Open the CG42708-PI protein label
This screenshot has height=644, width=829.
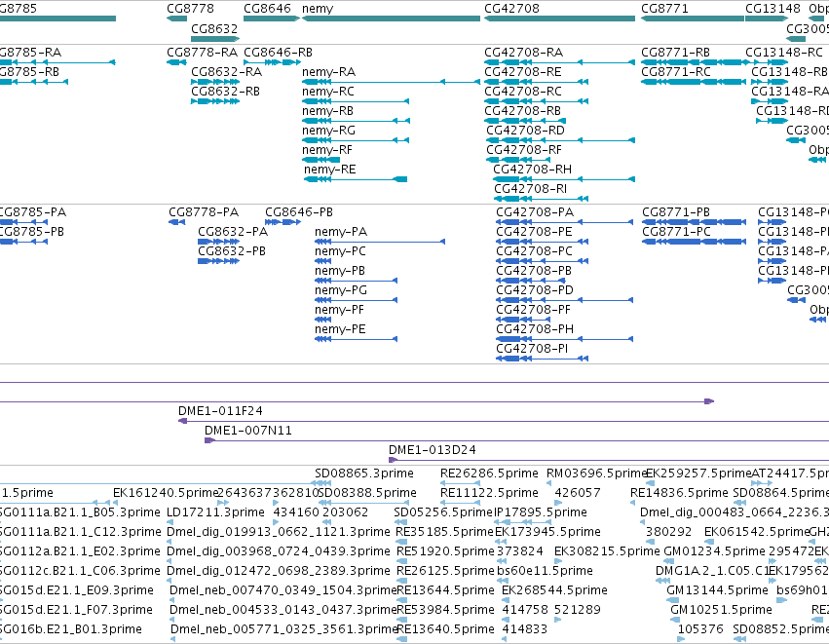(x=532, y=349)
